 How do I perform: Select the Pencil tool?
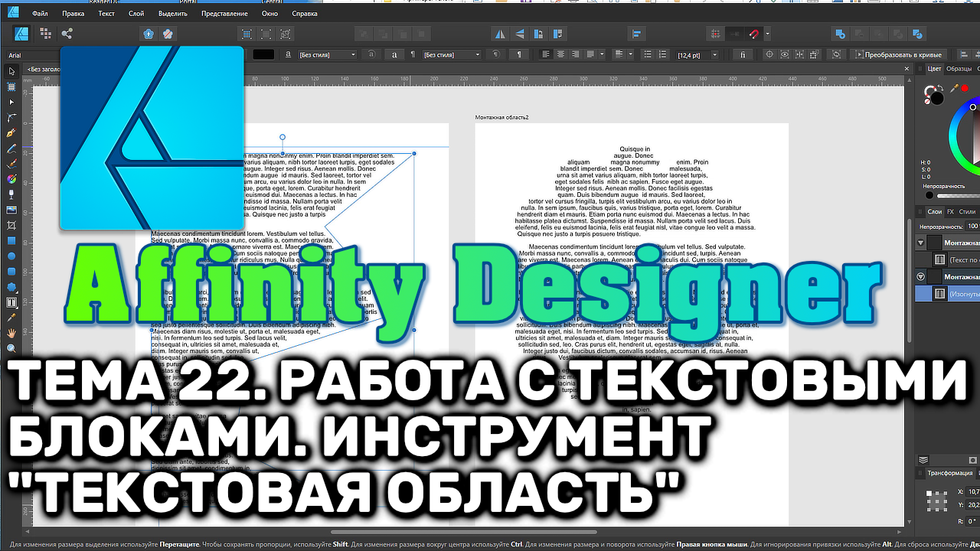(x=11, y=148)
